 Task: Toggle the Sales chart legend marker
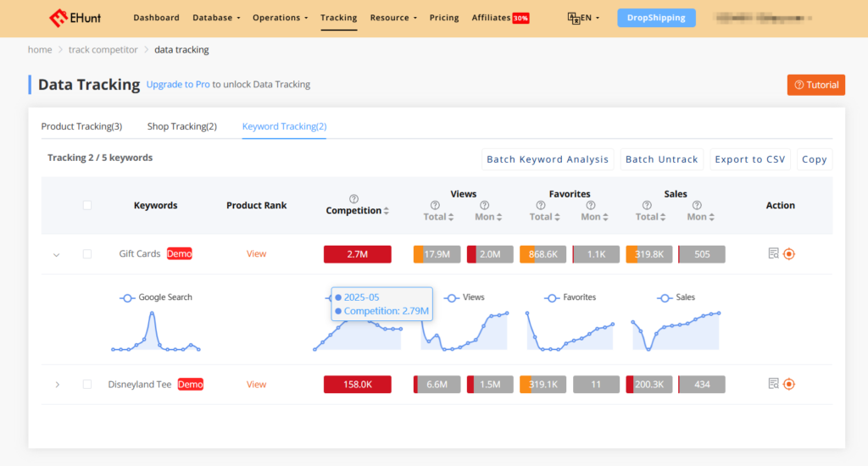(x=665, y=297)
